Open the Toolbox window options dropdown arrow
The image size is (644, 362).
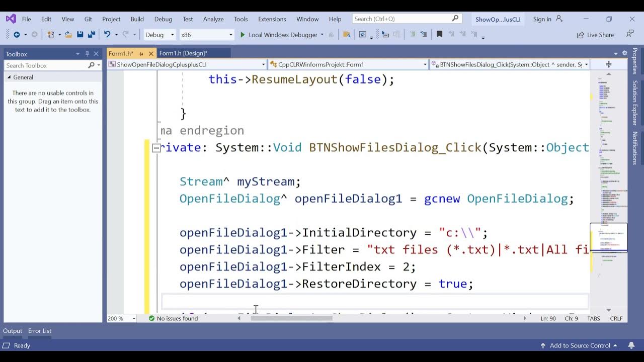[x=77, y=54]
